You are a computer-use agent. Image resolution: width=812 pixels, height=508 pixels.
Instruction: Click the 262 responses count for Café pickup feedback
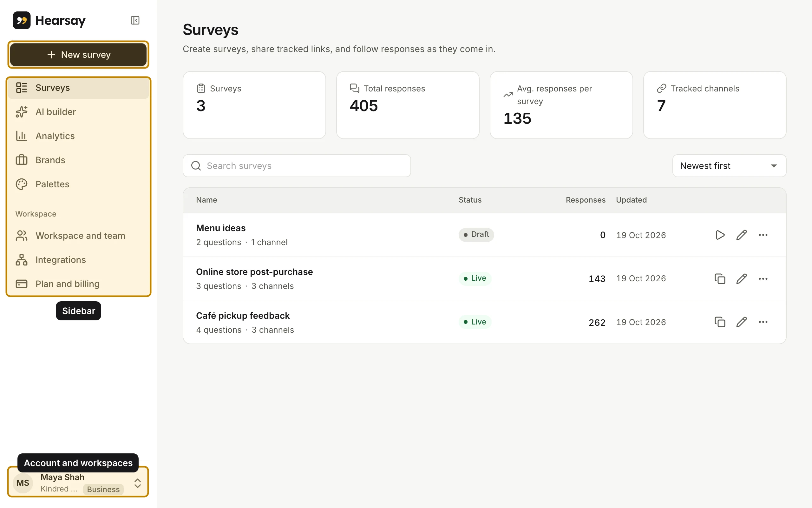(597, 323)
